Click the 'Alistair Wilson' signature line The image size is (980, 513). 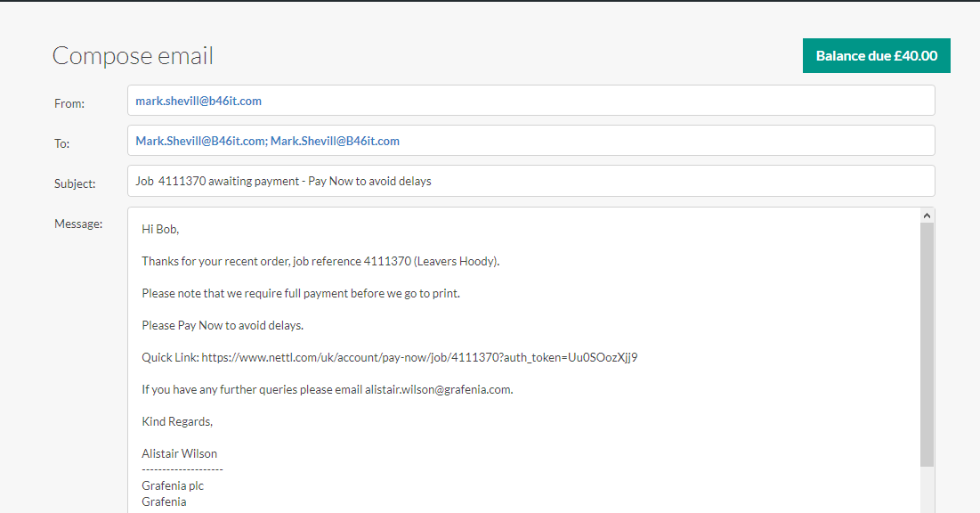180,453
